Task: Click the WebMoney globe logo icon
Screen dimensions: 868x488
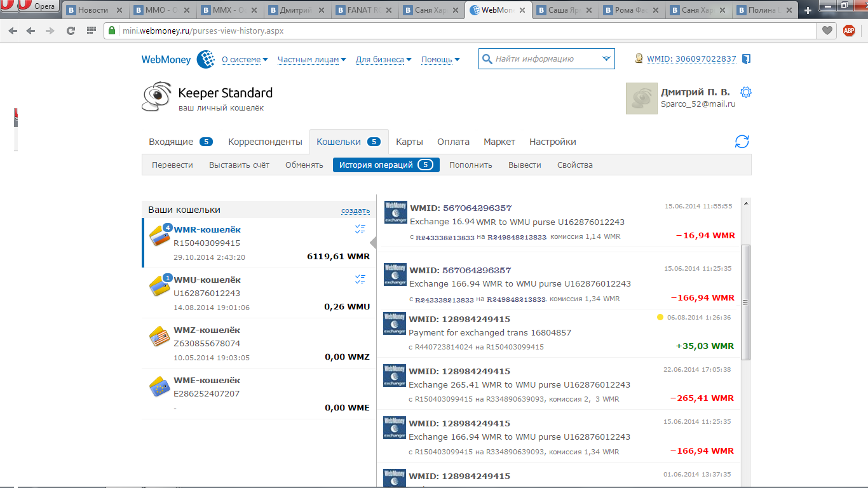Action: pos(205,59)
